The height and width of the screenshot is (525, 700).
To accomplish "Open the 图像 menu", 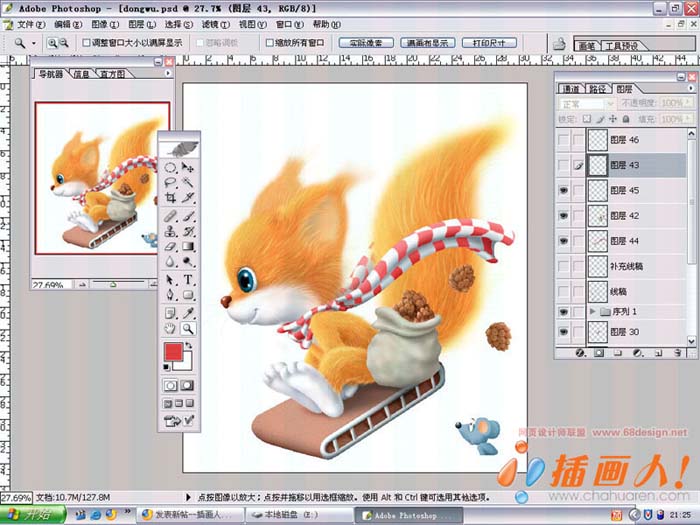I will point(105,24).
